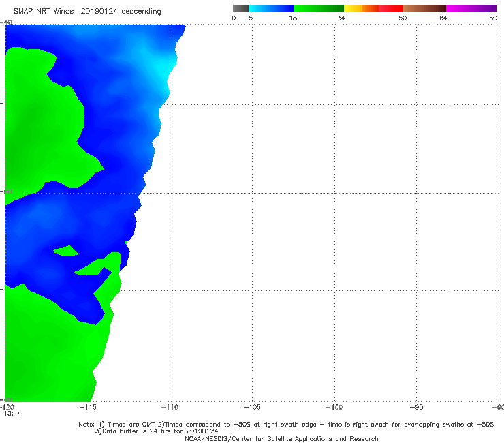Click the gray segment of the color bar
The width and height of the screenshot is (504, 443).
(x=240, y=8)
